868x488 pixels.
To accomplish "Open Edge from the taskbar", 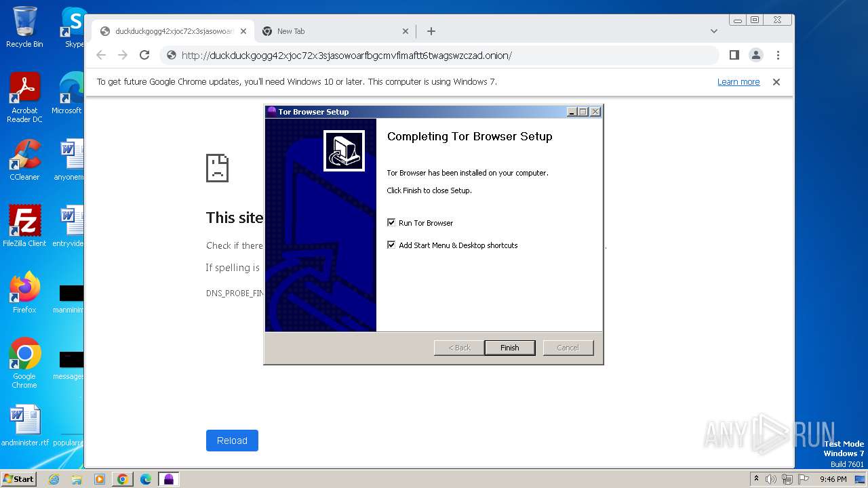I will point(146,479).
